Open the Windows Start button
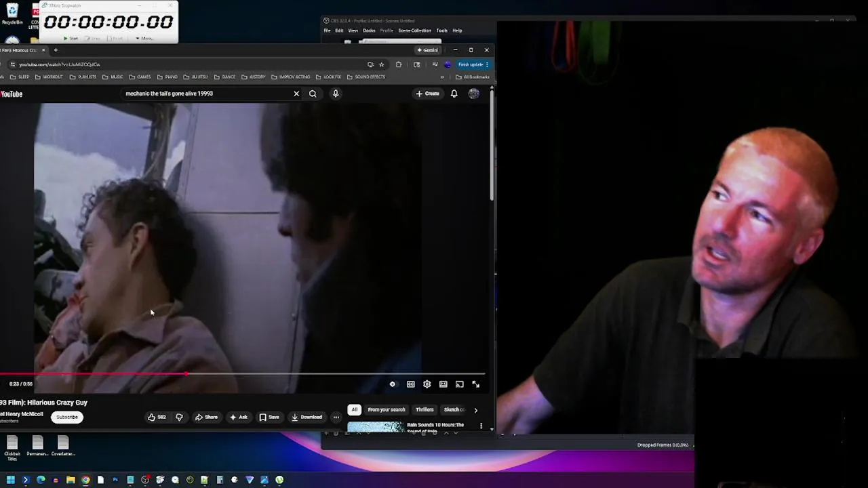Image resolution: width=868 pixels, height=488 pixels. pos(11,480)
